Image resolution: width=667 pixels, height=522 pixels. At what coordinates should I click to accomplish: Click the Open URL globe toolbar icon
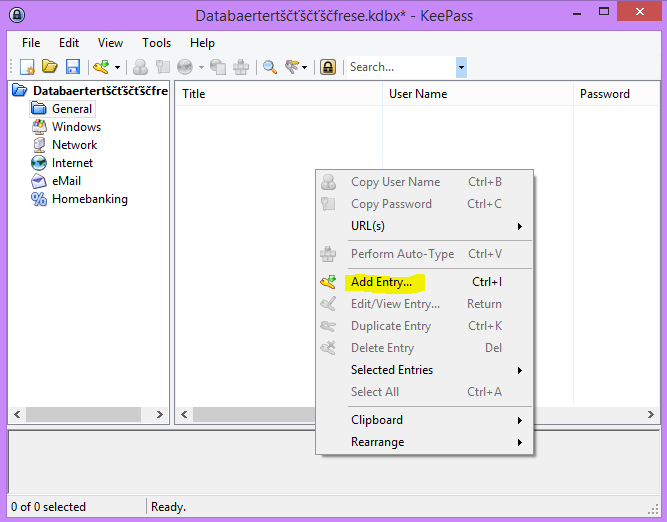point(185,67)
